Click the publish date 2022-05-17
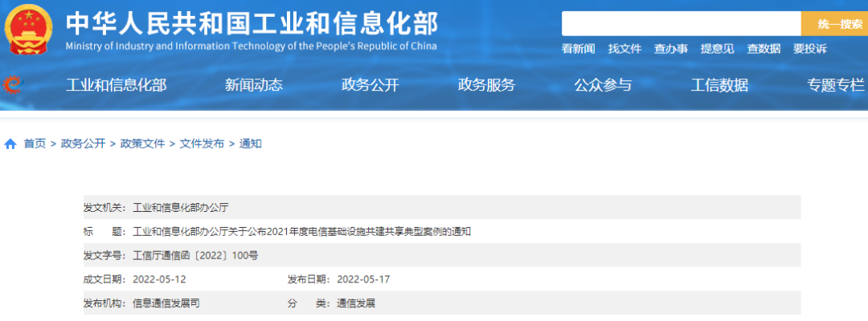 click(363, 279)
